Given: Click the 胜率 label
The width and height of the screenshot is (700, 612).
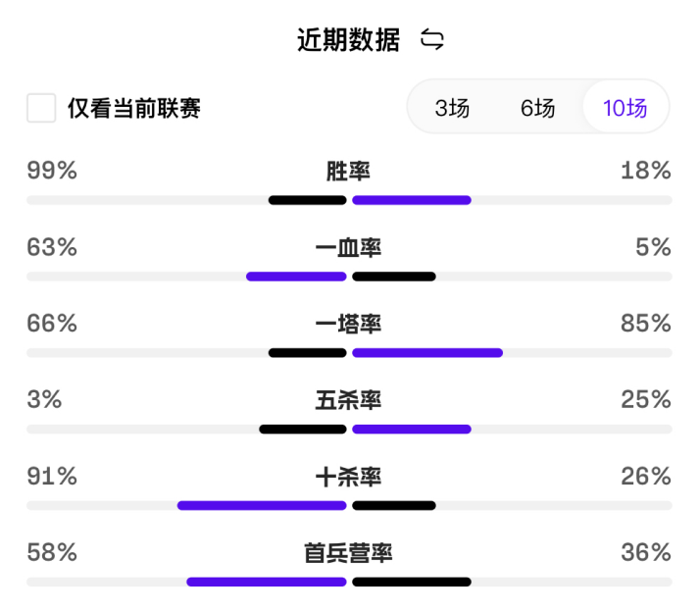Looking at the screenshot, I should click(x=348, y=171).
